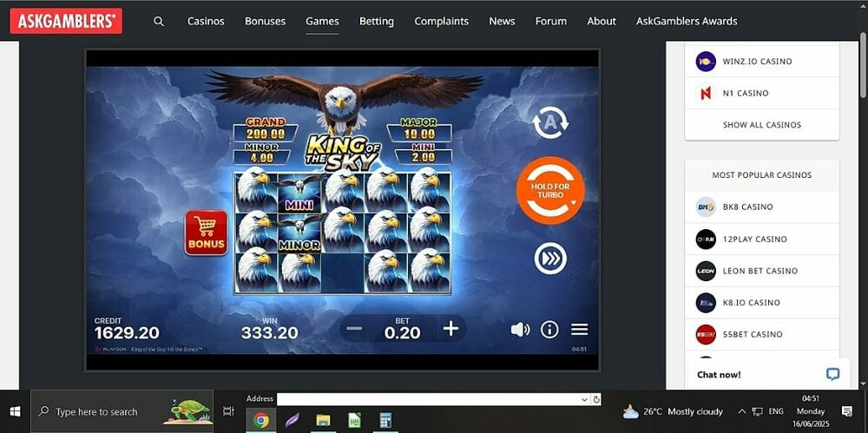Click Show All Casinos link
Screen dimensions: 868x433
coord(762,125)
